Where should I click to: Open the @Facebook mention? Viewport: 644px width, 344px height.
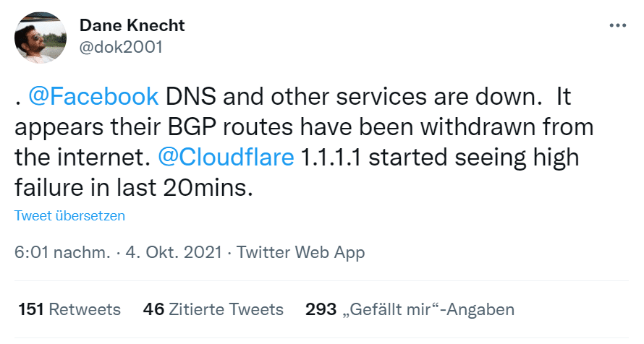[x=93, y=97]
